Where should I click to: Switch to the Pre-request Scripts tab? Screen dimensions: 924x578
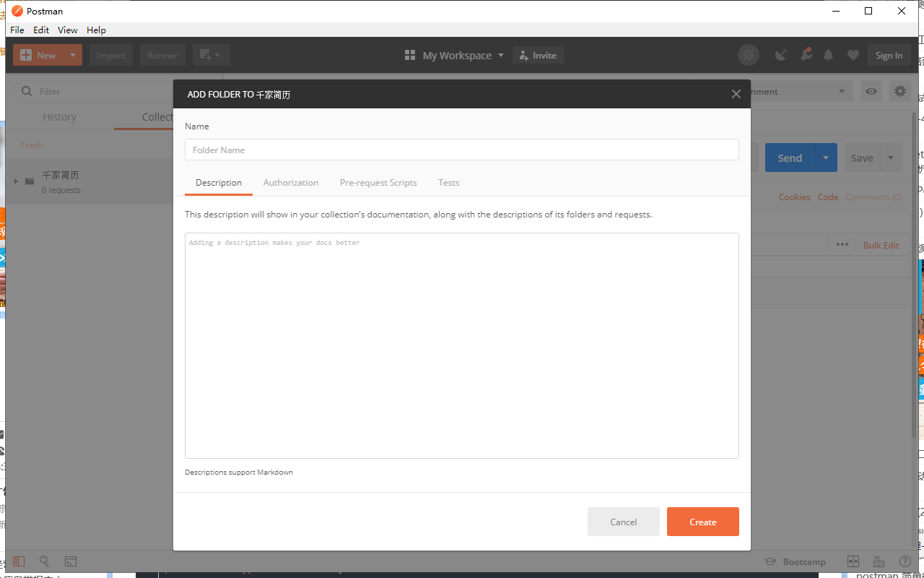pyautogui.click(x=378, y=183)
